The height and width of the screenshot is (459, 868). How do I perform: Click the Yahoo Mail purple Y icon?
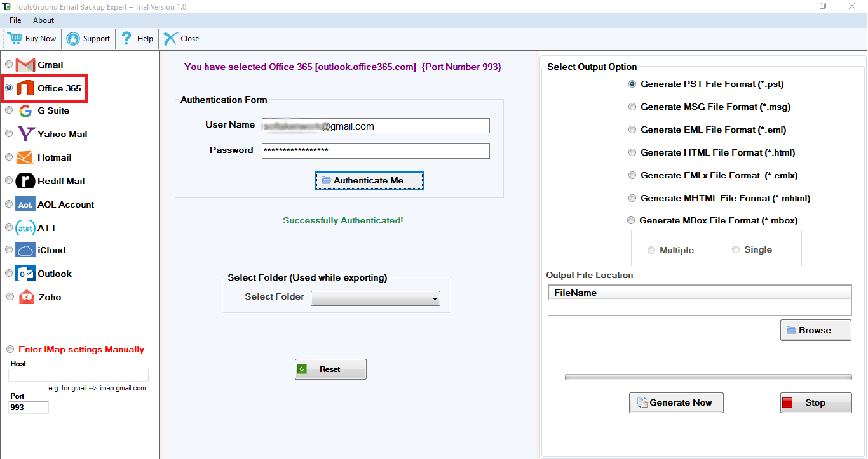25,134
